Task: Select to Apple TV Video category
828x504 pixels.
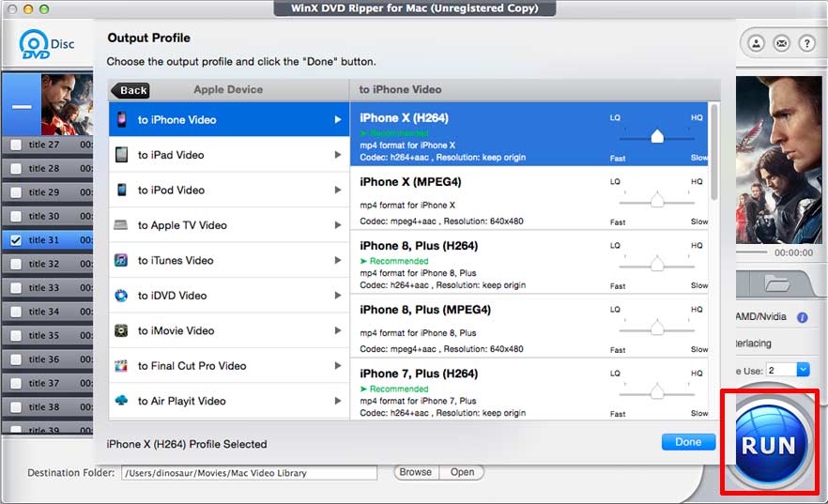Action: coord(229,225)
